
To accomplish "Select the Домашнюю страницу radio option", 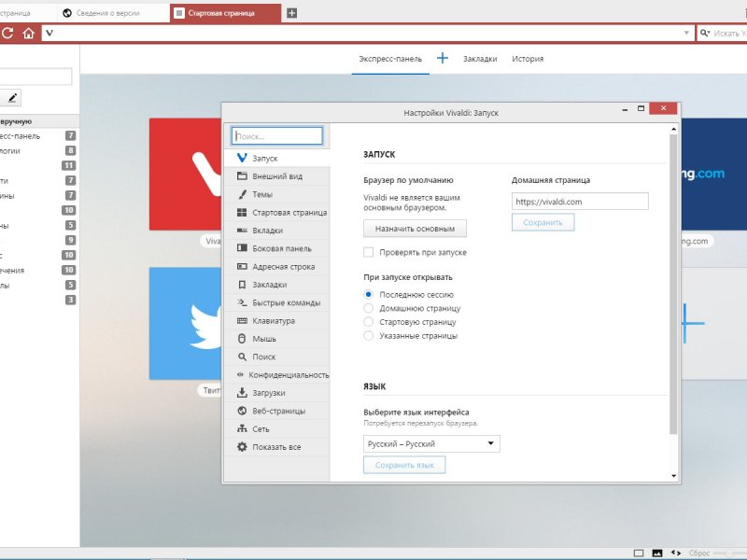I will pyautogui.click(x=368, y=309).
